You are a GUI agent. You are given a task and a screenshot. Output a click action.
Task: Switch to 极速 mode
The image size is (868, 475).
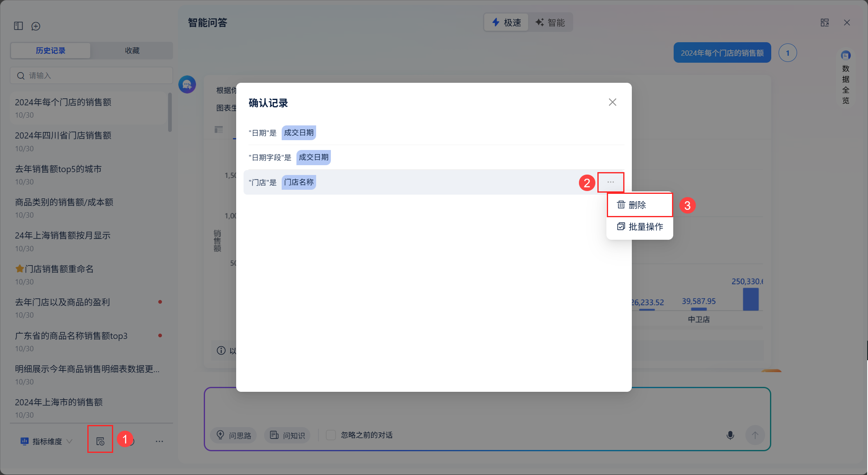pyautogui.click(x=507, y=23)
